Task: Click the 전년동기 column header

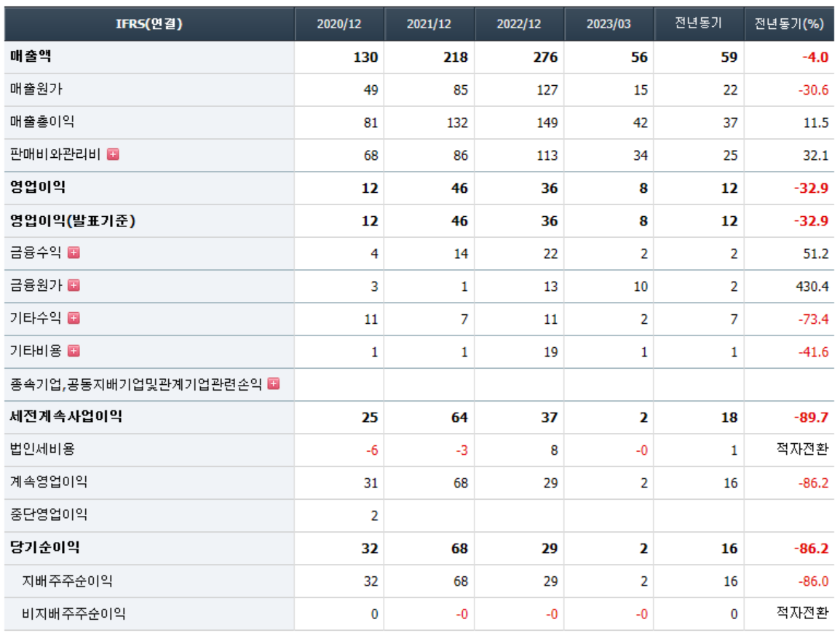Action: pyautogui.click(x=699, y=23)
